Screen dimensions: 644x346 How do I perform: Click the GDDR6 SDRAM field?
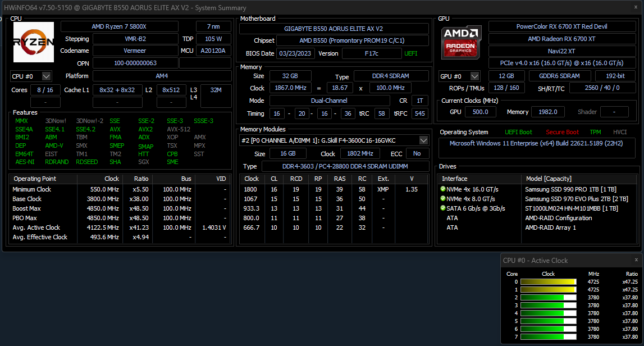(559, 76)
